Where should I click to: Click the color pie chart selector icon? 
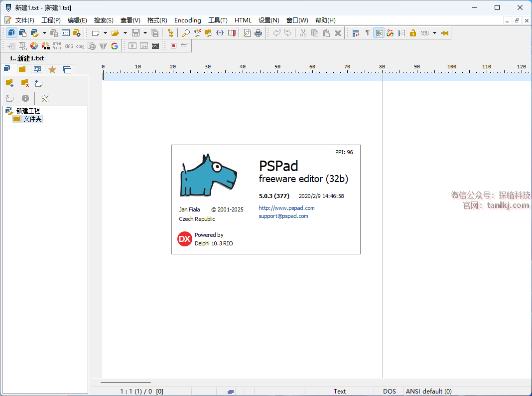tap(34, 46)
